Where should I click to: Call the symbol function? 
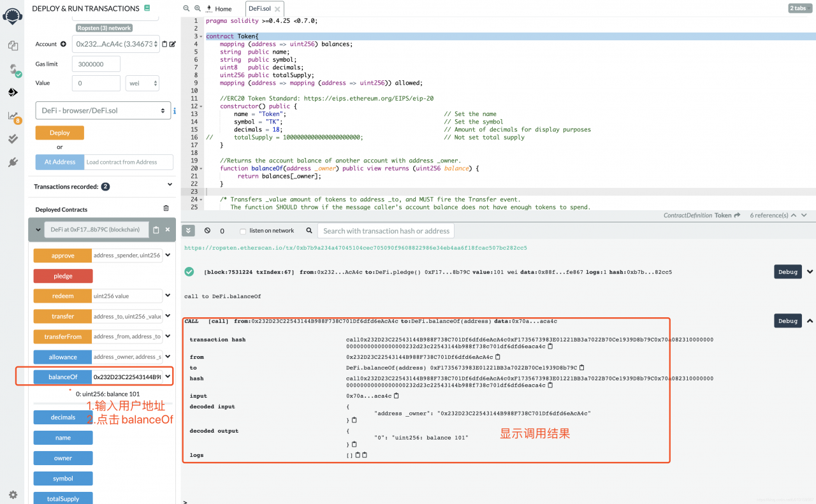pos(63,479)
